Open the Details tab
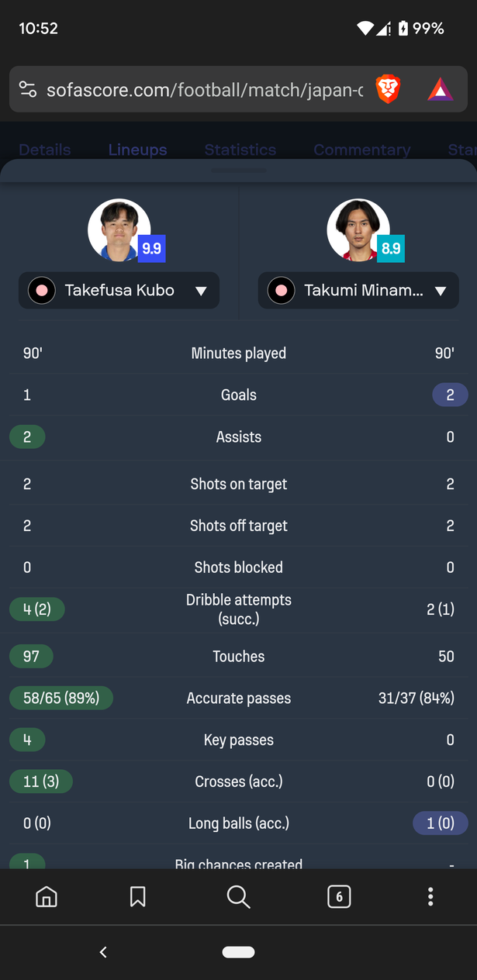This screenshot has width=477, height=980. coord(45,150)
